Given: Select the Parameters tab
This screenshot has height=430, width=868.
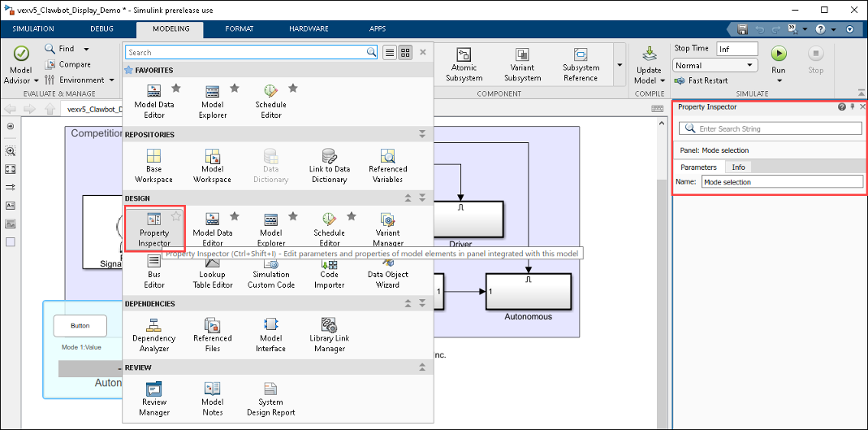Looking at the screenshot, I should [698, 167].
